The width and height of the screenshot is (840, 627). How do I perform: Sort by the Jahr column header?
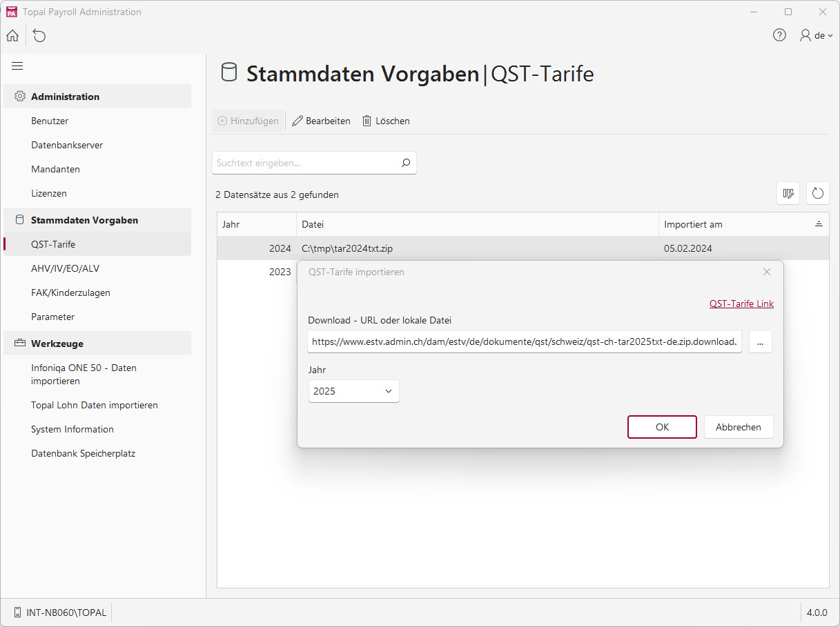(257, 224)
